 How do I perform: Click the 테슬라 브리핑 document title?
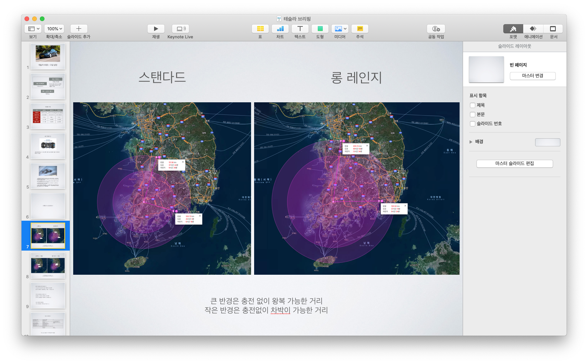pyautogui.click(x=297, y=19)
